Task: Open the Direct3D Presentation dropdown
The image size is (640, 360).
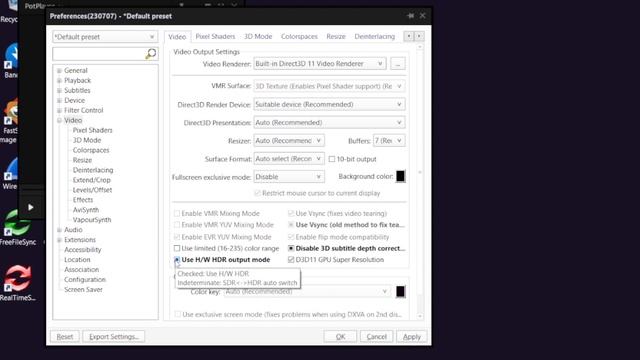Action: click(x=329, y=122)
